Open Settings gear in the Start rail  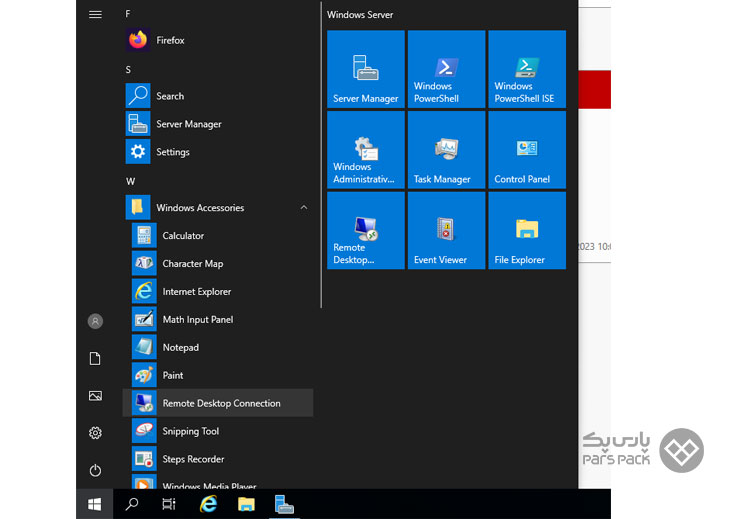[x=95, y=433]
